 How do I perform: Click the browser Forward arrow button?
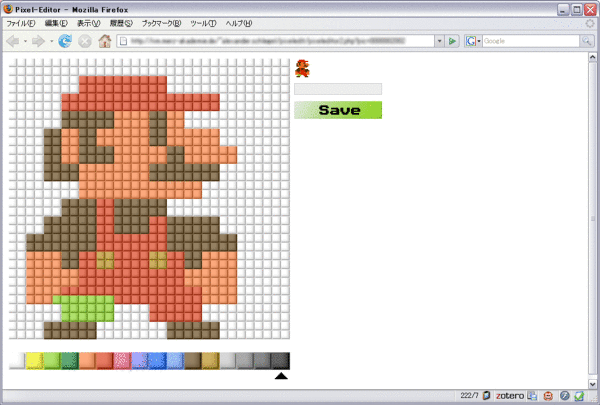39,41
